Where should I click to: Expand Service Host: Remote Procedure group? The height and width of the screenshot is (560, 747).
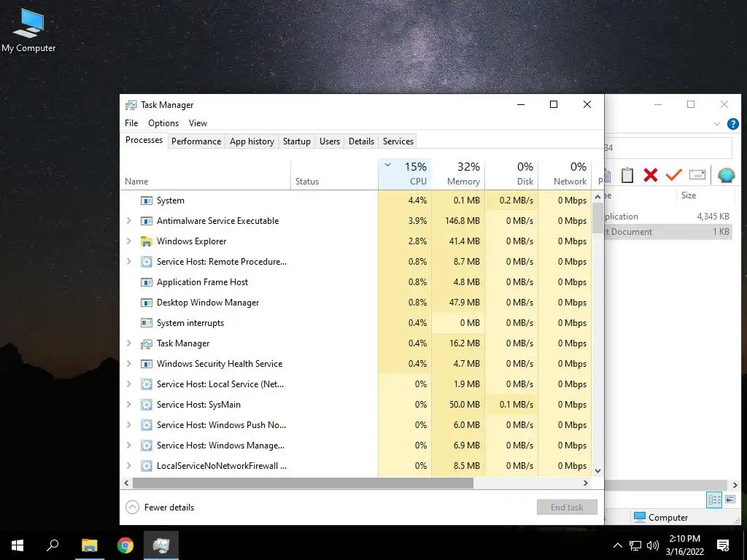(128, 262)
